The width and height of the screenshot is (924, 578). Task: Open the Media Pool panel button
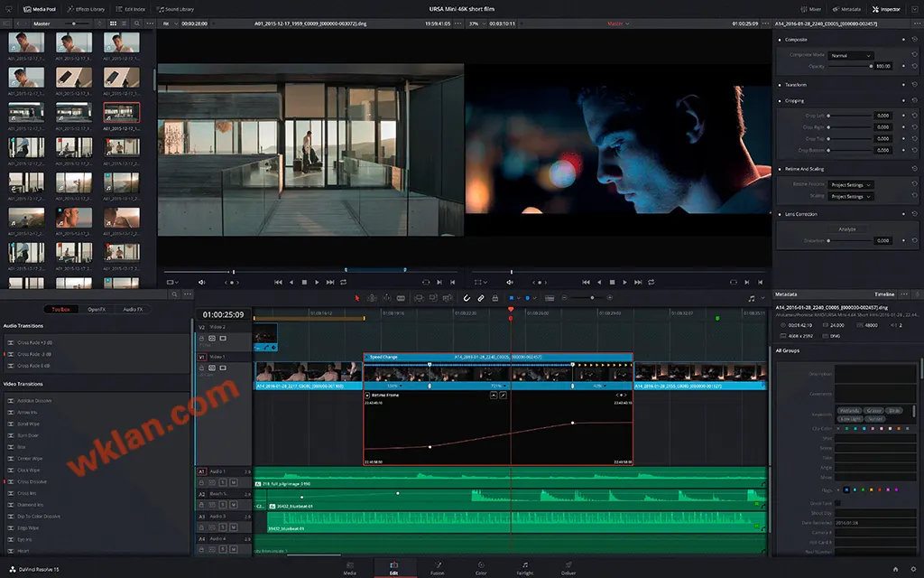40,9
